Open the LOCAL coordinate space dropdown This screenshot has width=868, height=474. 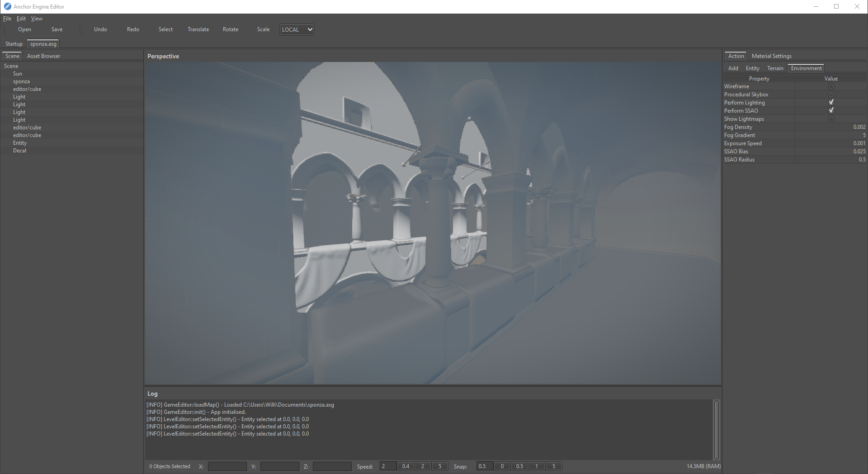pyautogui.click(x=297, y=30)
